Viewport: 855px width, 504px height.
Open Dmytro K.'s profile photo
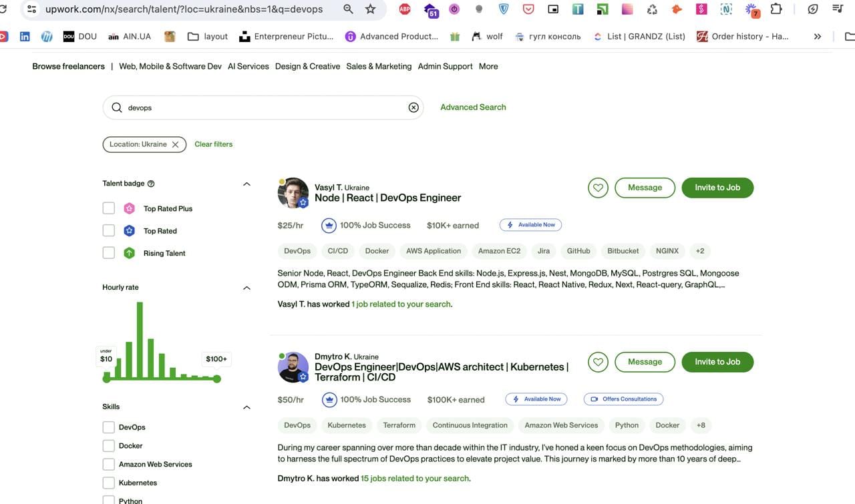click(293, 367)
